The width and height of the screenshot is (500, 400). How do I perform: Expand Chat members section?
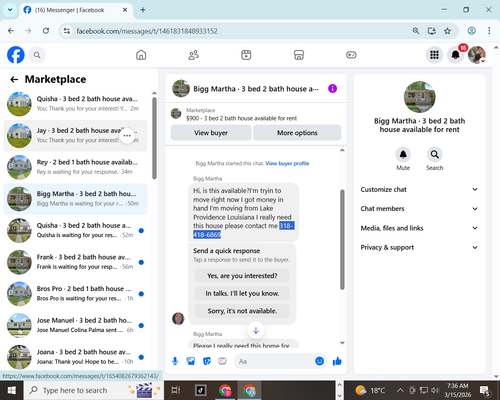[x=419, y=209]
